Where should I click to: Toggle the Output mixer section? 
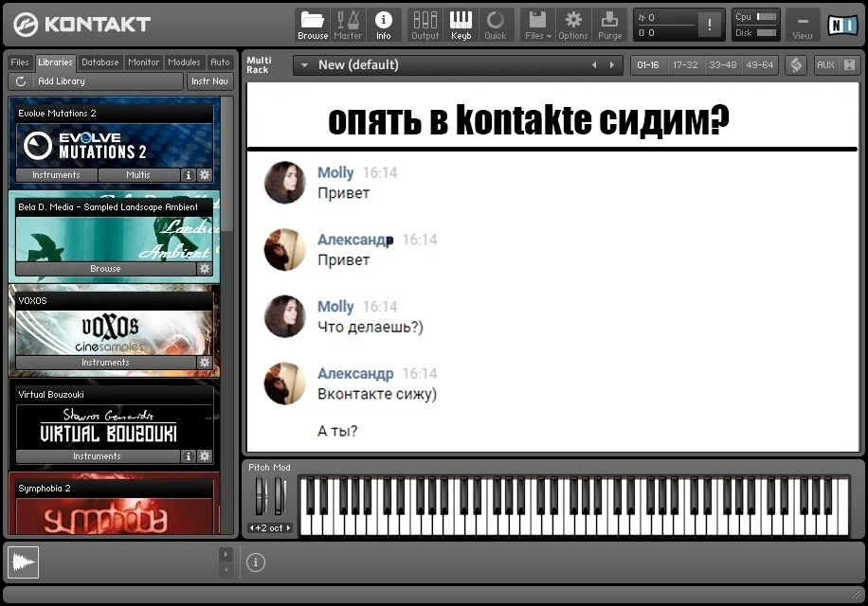click(425, 25)
